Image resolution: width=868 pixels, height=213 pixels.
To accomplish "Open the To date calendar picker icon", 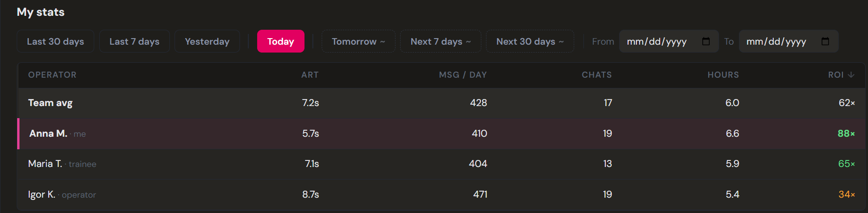I will tap(825, 41).
